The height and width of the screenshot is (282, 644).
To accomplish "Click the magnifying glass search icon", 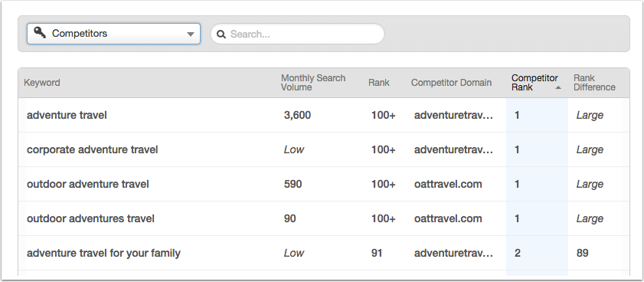I will (221, 34).
